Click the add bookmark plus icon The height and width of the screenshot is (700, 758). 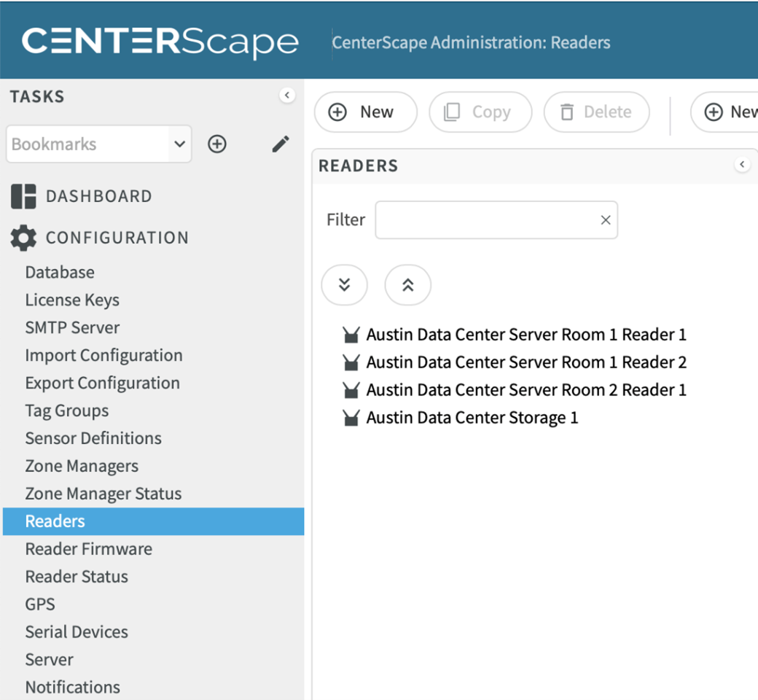[217, 144]
